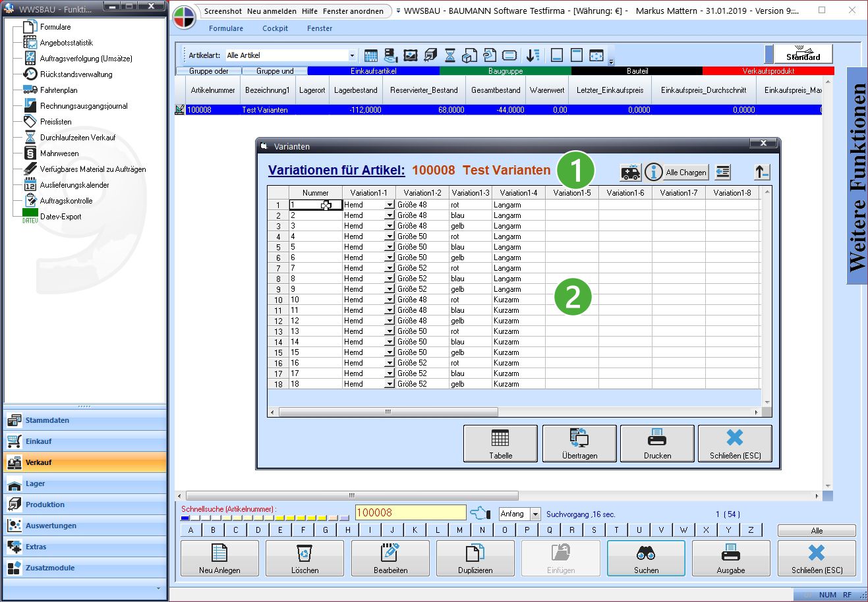The width and height of the screenshot is (868, 602).
Task: Open Rechnungsausgangsjournal in the sidebar
Action: point(84,106)
